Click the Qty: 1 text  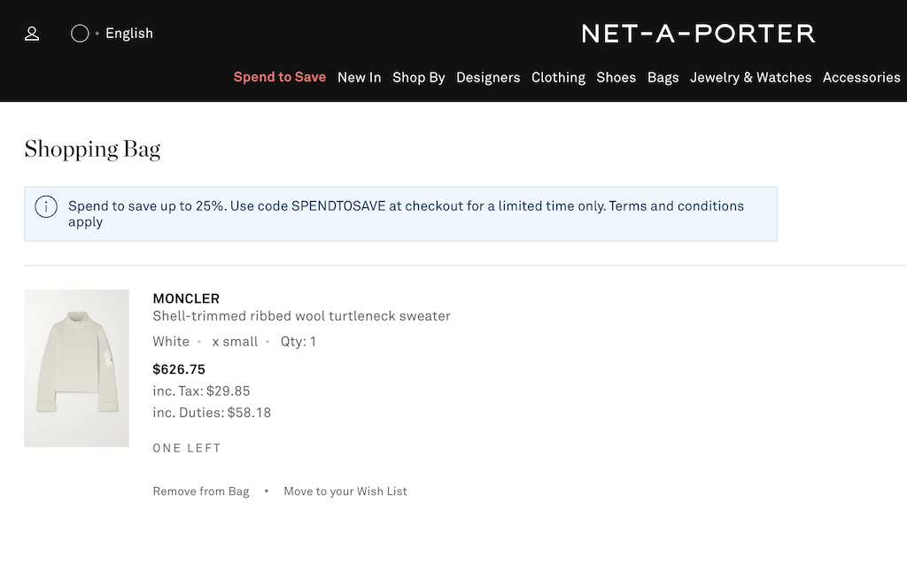click(298, 342)
